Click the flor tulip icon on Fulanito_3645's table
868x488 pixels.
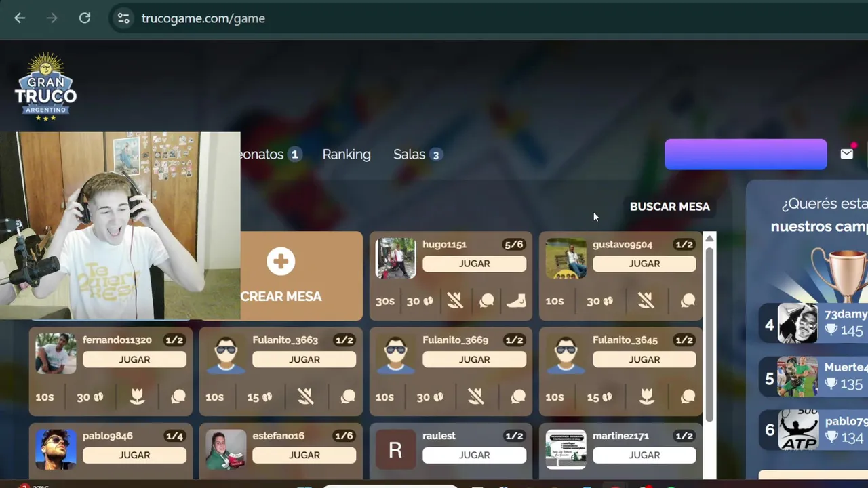click(x=646, y=396)
